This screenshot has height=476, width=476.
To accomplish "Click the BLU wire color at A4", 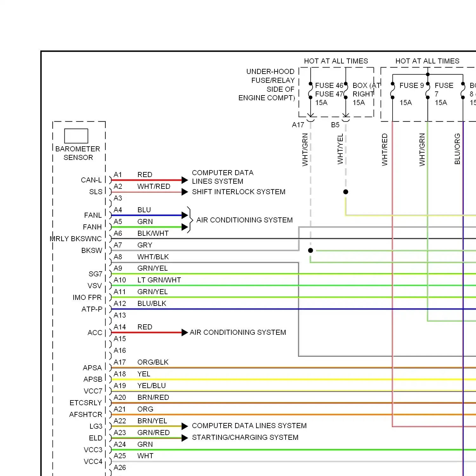I will (x=144, y=210).
